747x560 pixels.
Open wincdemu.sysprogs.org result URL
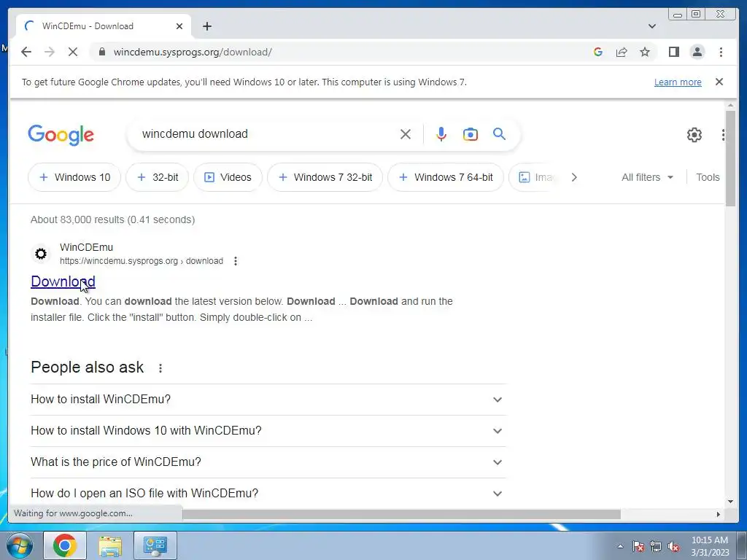pos(142,261)
